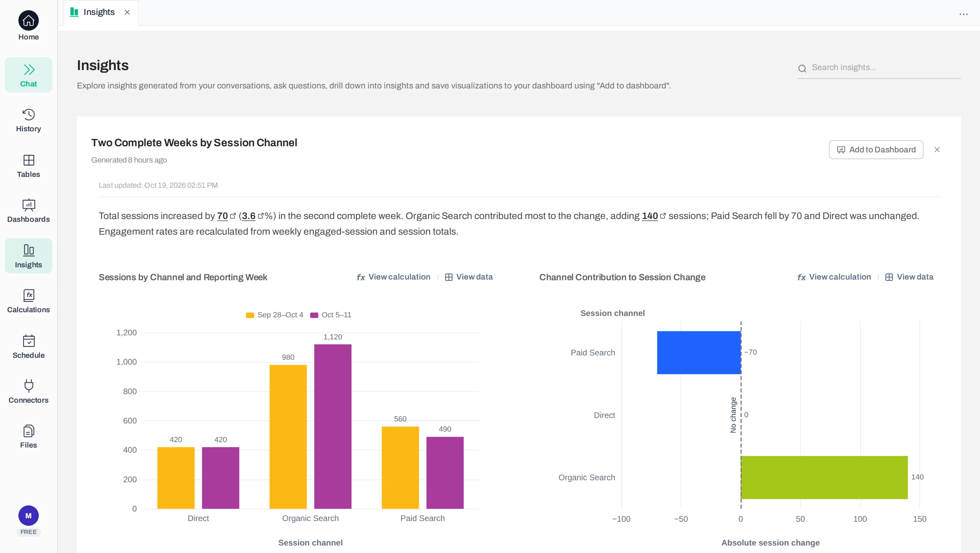Close the Insights tab
The height and width of the screenshot is (553, 980).
[x=128, y=12]
